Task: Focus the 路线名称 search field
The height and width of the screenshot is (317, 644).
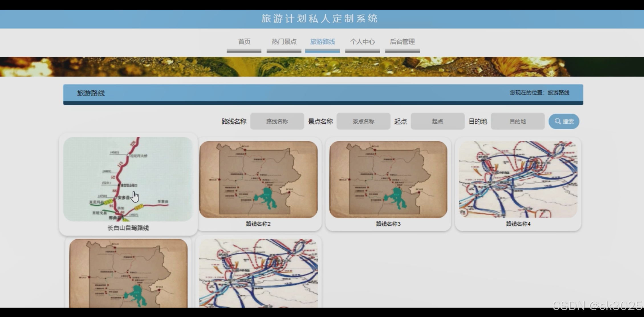Action: pyautogui.click(x=277, y=121)
